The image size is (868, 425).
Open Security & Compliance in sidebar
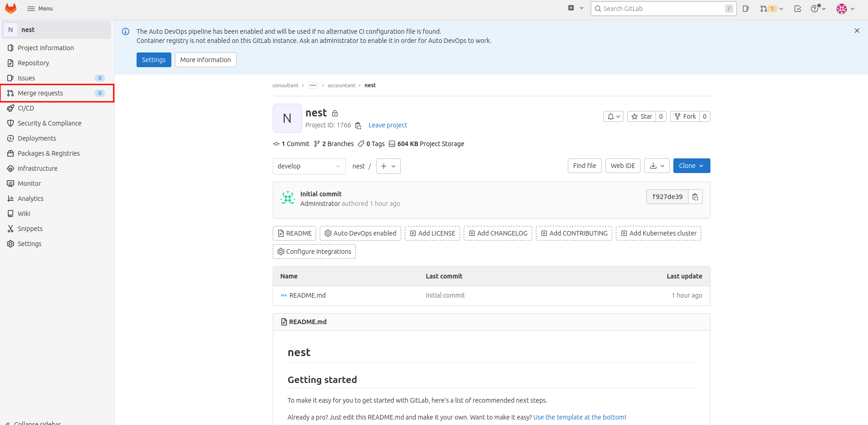point(56,123)
